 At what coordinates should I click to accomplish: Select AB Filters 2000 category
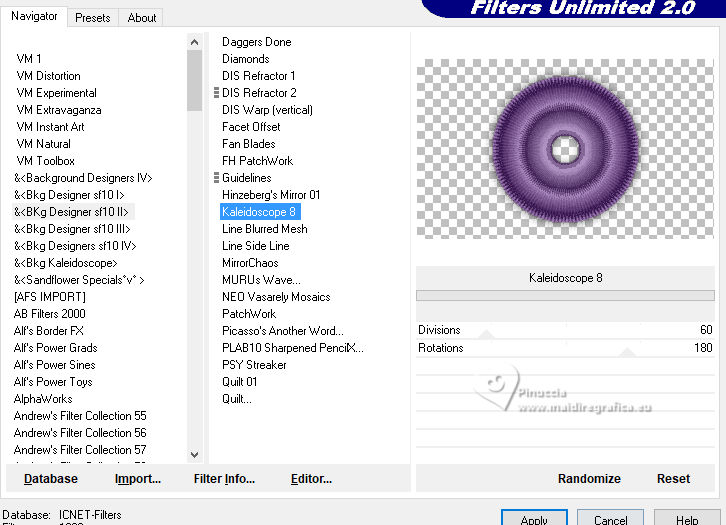point(50,314)
